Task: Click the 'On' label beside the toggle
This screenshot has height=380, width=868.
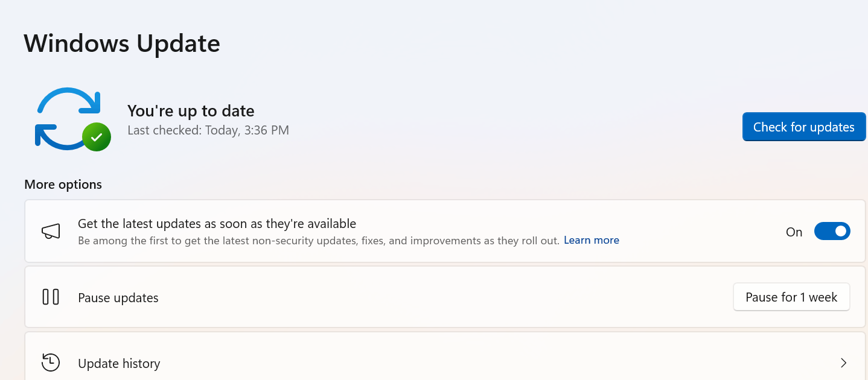Action: point(794,232)
